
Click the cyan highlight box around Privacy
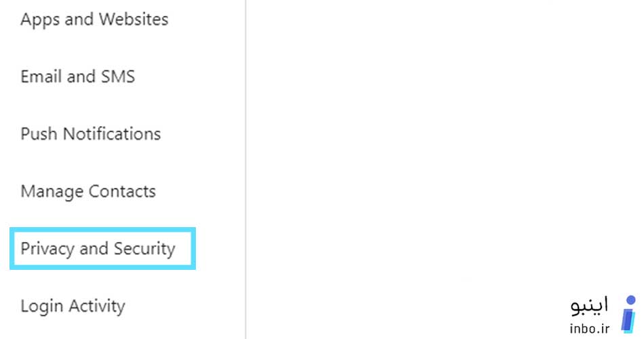pyautogui.click(x=102, y=249)
